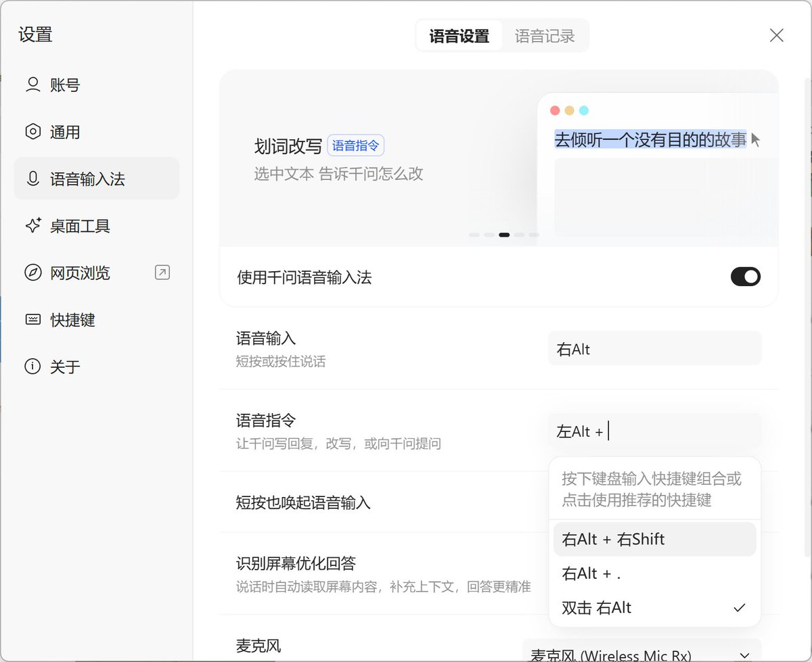
Task: Choose 右Alt + 右Shift shortcut option
Action: pyautogui.click(x=654, y=539)
